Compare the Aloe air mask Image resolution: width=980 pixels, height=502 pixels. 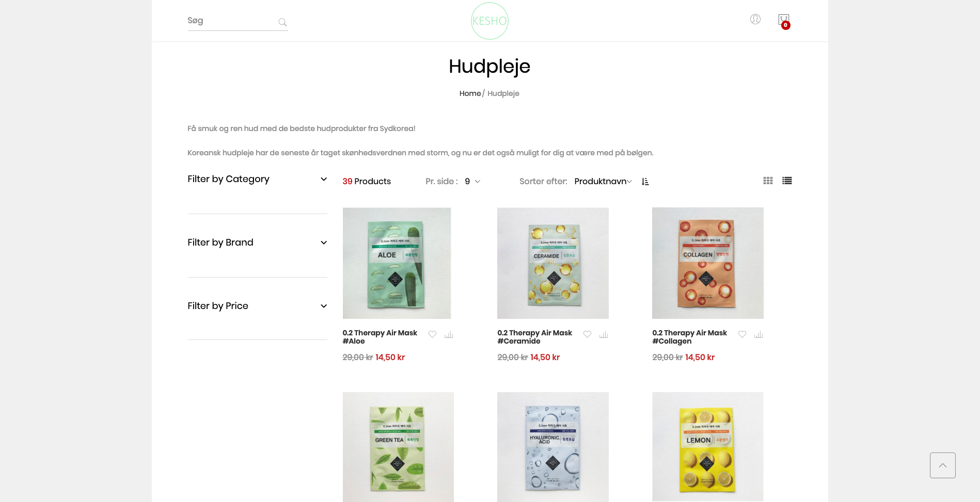point(449,334)
